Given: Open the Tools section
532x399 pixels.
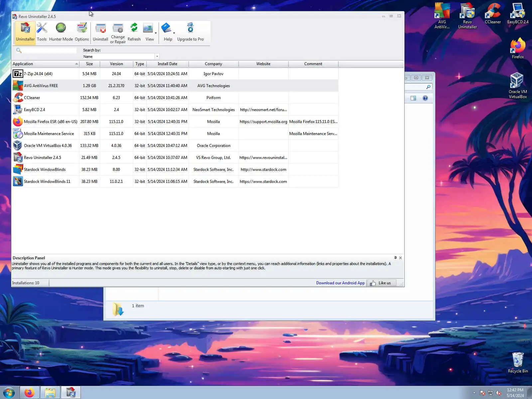Looking at the screenshot, I should pos(42,32).
